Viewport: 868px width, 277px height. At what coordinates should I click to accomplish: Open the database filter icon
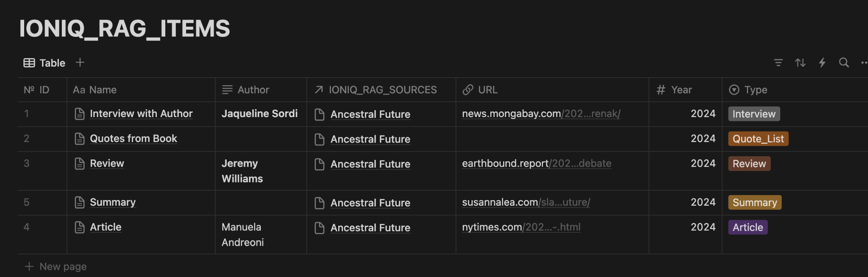click(x=778, y=63)
